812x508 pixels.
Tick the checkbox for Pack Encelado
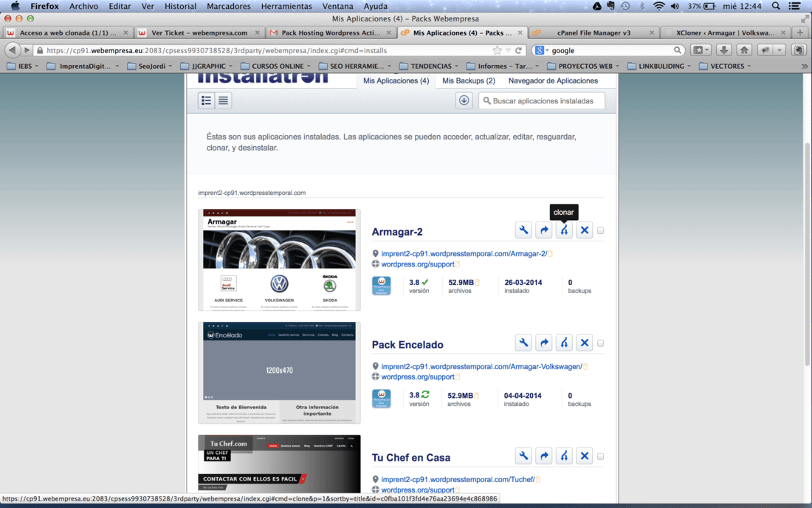tap(601, 343)
